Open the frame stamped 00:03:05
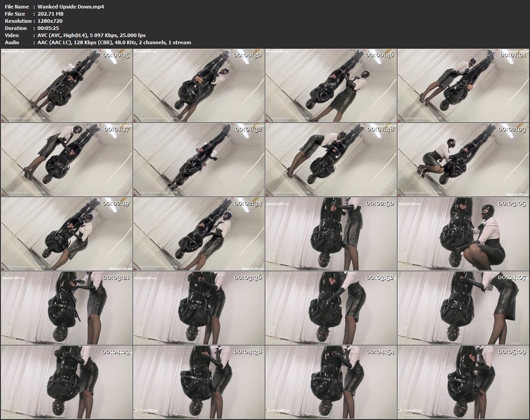 463,233
